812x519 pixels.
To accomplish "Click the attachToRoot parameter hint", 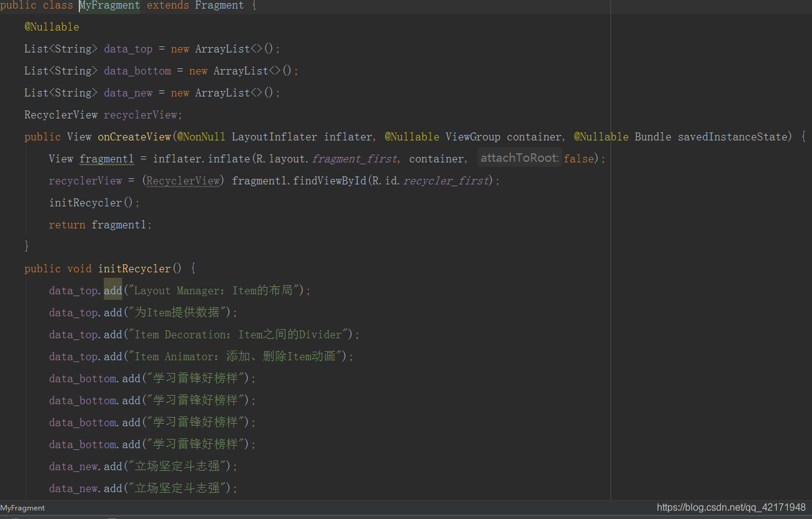I will tap(519, 158).
